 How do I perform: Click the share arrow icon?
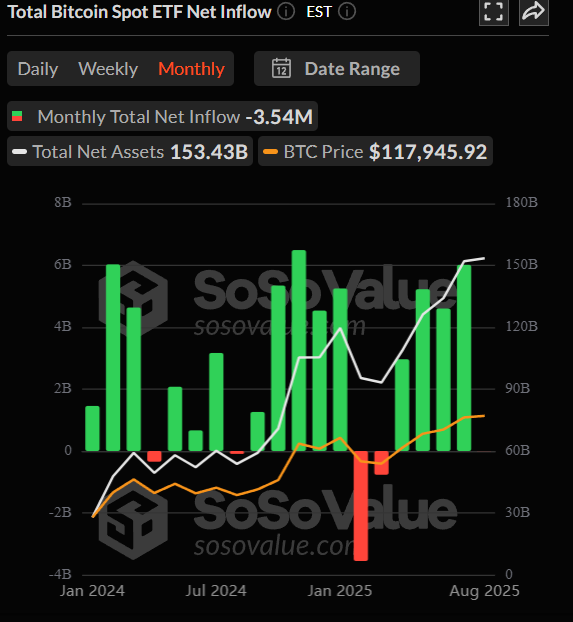click(x=534, y=12)
